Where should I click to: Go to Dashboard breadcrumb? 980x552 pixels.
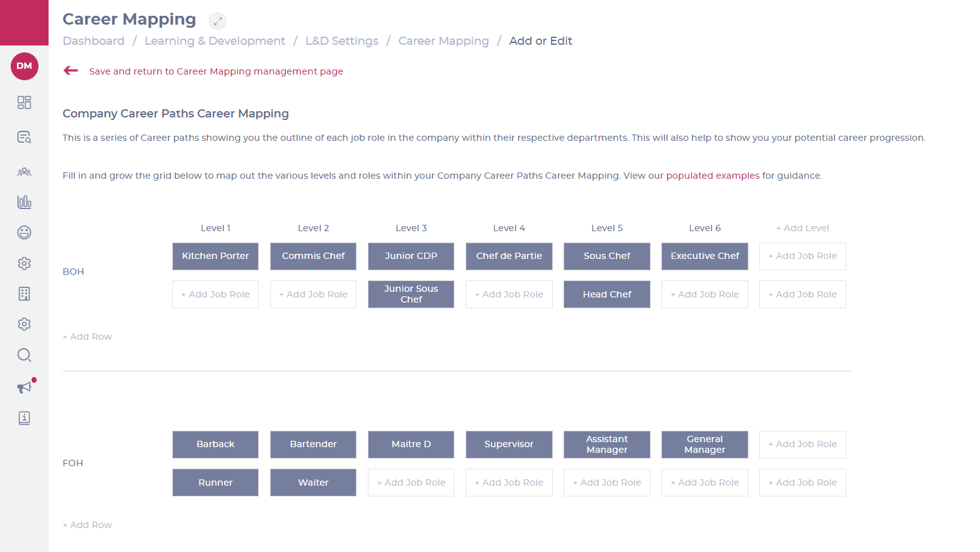pos(93,41)
